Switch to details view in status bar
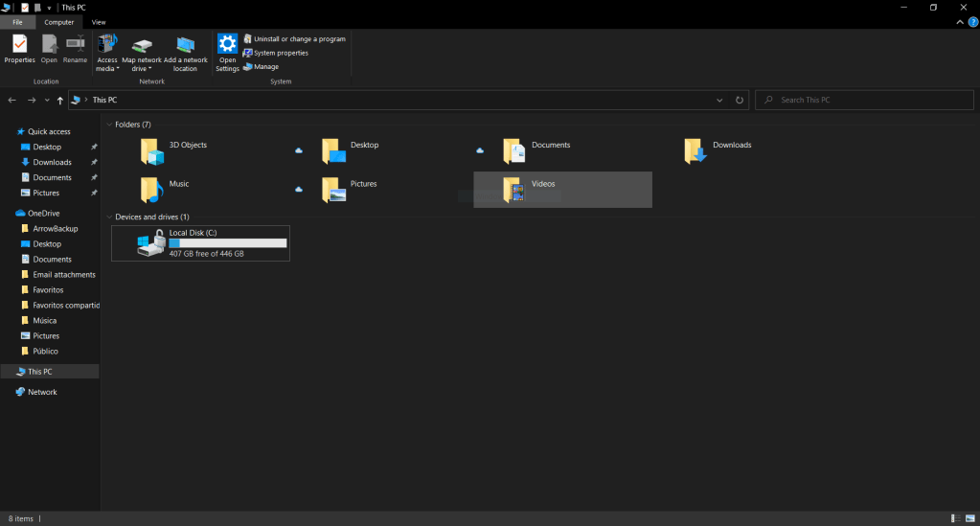Image resolution: width=980 pixels, height=526 pixels. (956, 518)
